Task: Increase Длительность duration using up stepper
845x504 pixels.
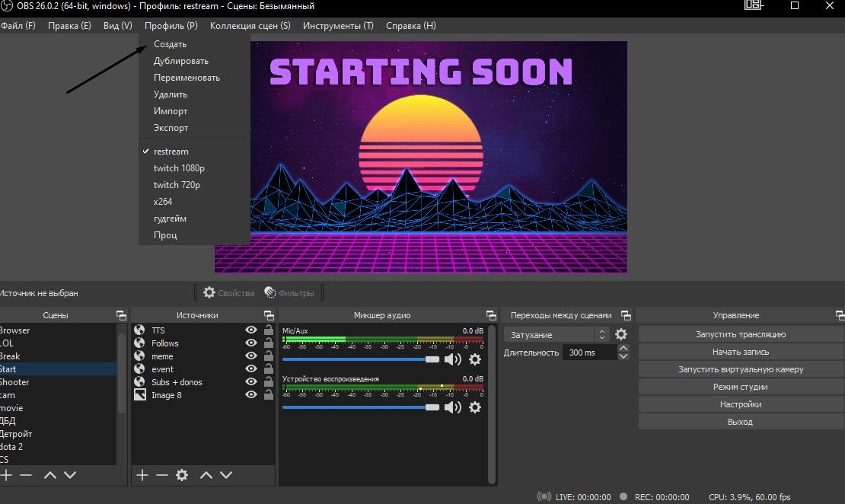Action: (x=623, y=349)
